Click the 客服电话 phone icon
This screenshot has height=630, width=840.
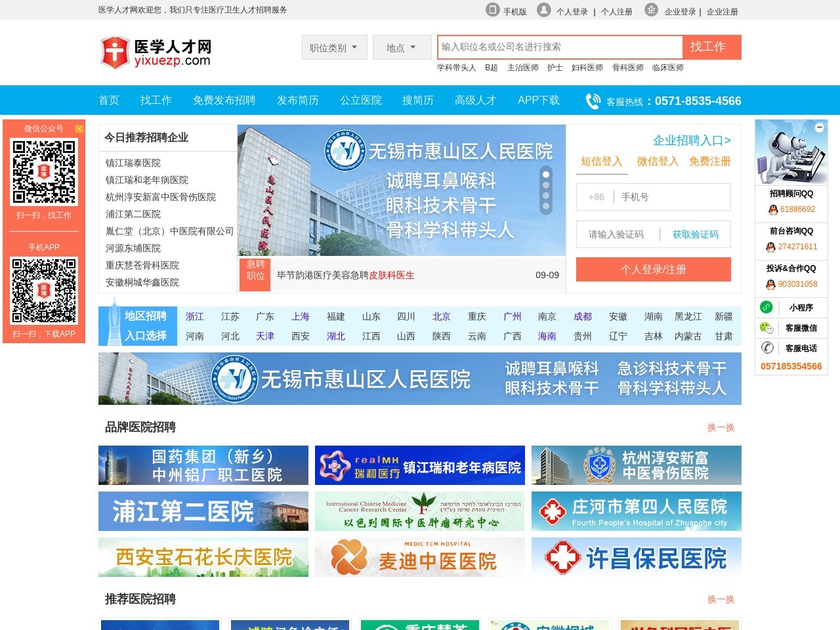[766, 348]
